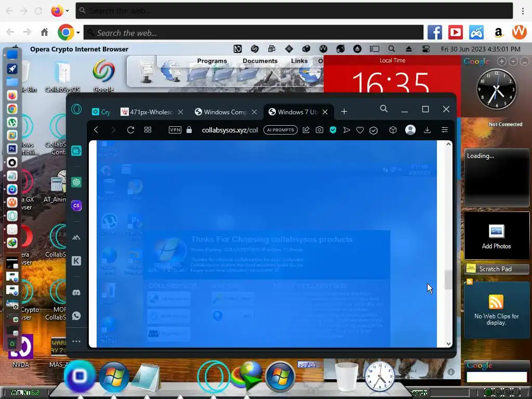532x399 pixels.
Task: Click the Google gadget search box
Action: coord(496,377)
